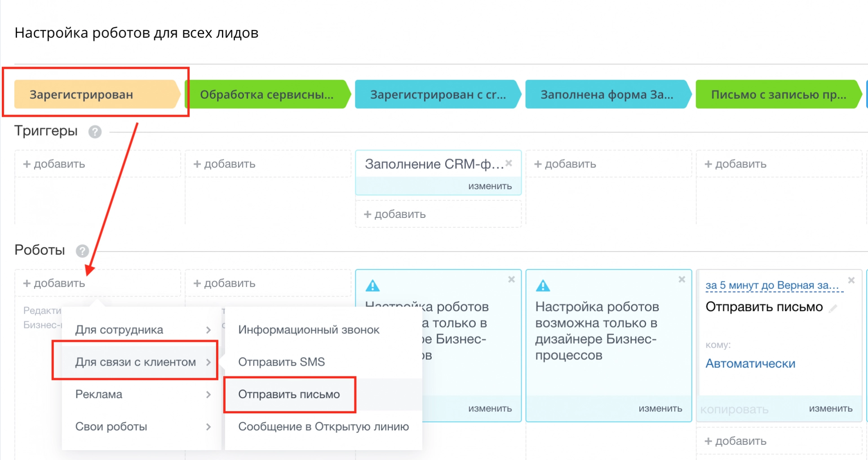Image resolution: width=868 pixels, height=460 pixels.
Task: Click the warning triangle on second robot card
Action: (x=543, y=286)
